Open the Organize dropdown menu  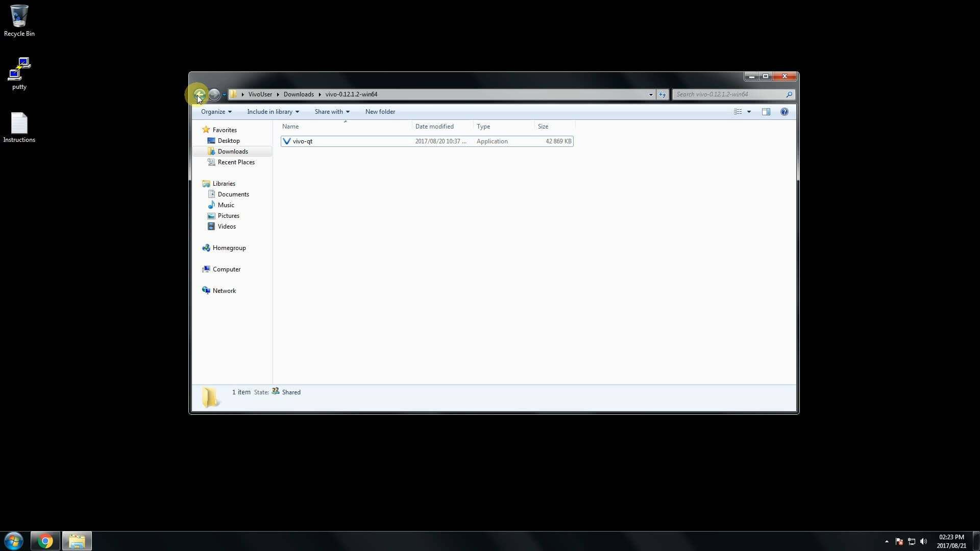[216, 112]
